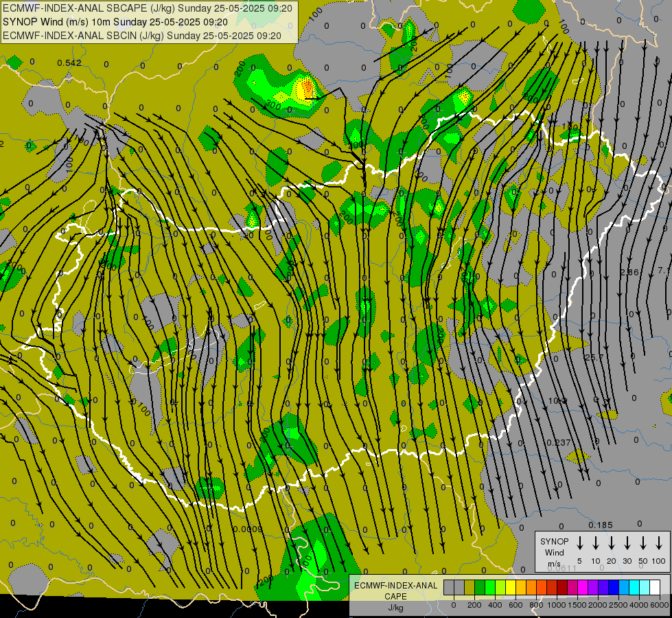Screen dimensions: 672x618
Task: Click the 800 tick label in CAPE legend
Action: (x=536, y=605)
